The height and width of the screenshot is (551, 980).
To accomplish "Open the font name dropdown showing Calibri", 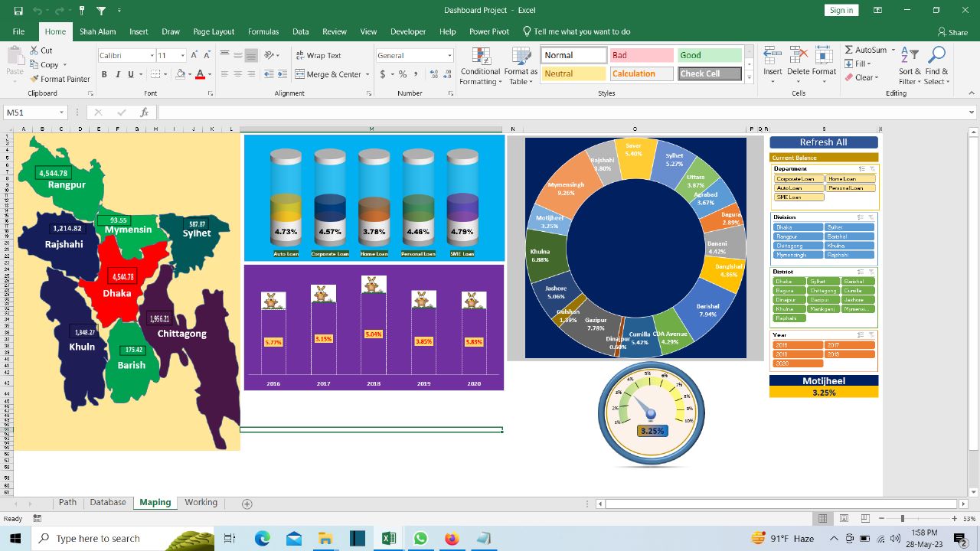I will pos(151,56).
